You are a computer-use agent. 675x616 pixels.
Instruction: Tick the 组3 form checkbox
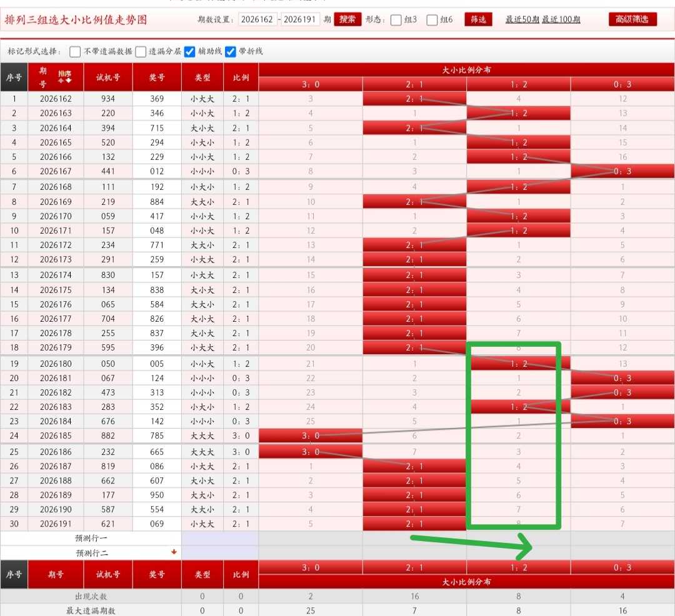point(396,20)
